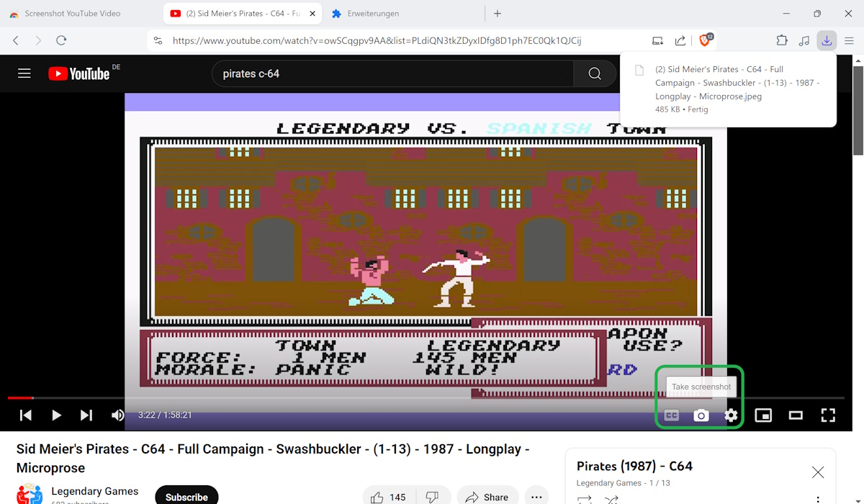Go back in browser history
864x504 pixels.
click(x=16, y=40)
